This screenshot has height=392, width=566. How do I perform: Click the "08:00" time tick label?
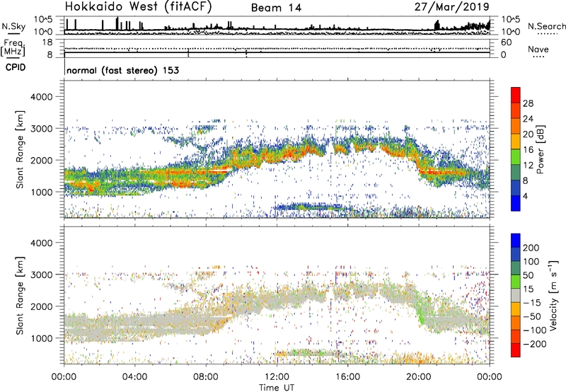click(206, 377)
